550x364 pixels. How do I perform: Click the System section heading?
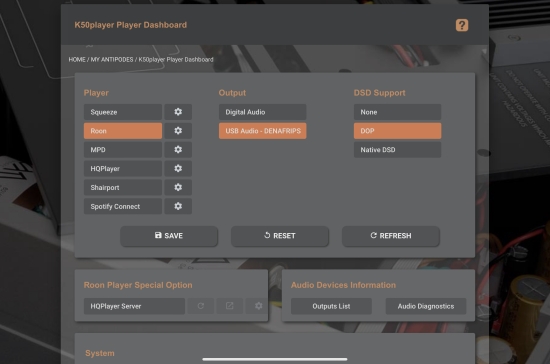click(100, 353)
